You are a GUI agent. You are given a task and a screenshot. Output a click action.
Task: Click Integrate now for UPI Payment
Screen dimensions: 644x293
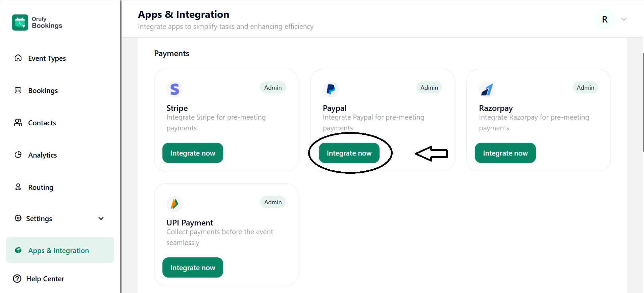pos(192,267)
